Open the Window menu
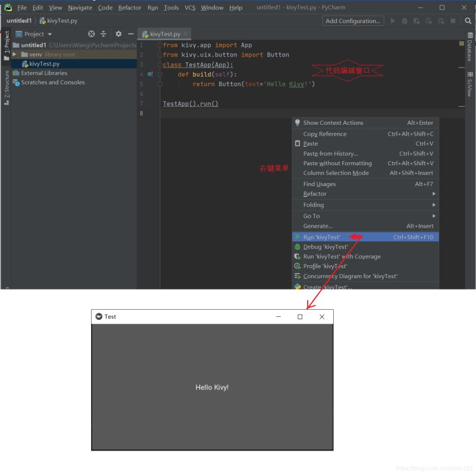The image size is (476, 475). [x=212, y=8]
